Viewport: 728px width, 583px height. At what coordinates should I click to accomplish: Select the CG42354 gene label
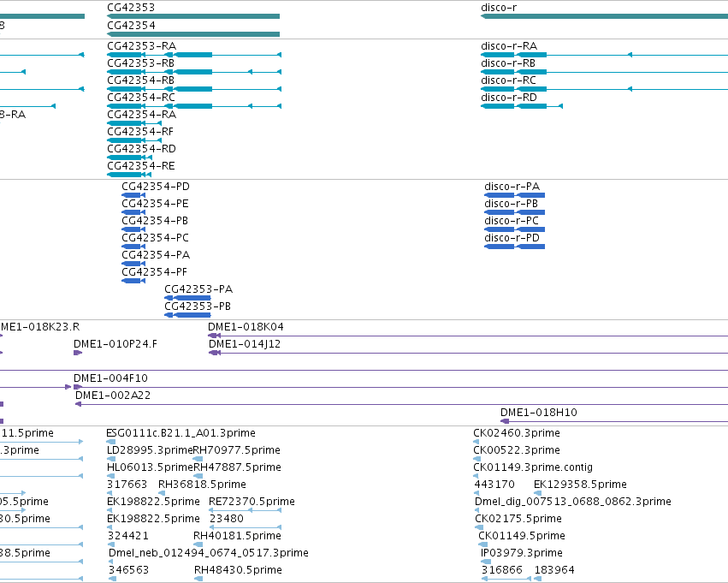[x=131, y=26]
